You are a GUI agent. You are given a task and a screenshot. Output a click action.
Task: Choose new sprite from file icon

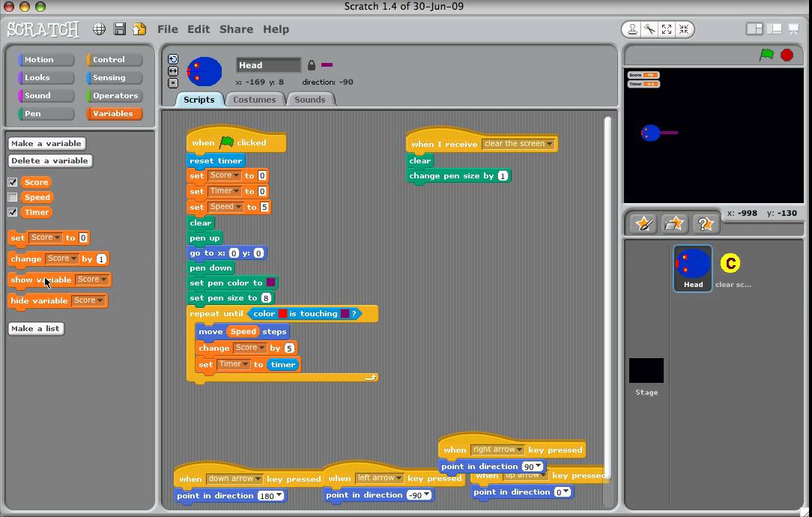pos(673,224)
